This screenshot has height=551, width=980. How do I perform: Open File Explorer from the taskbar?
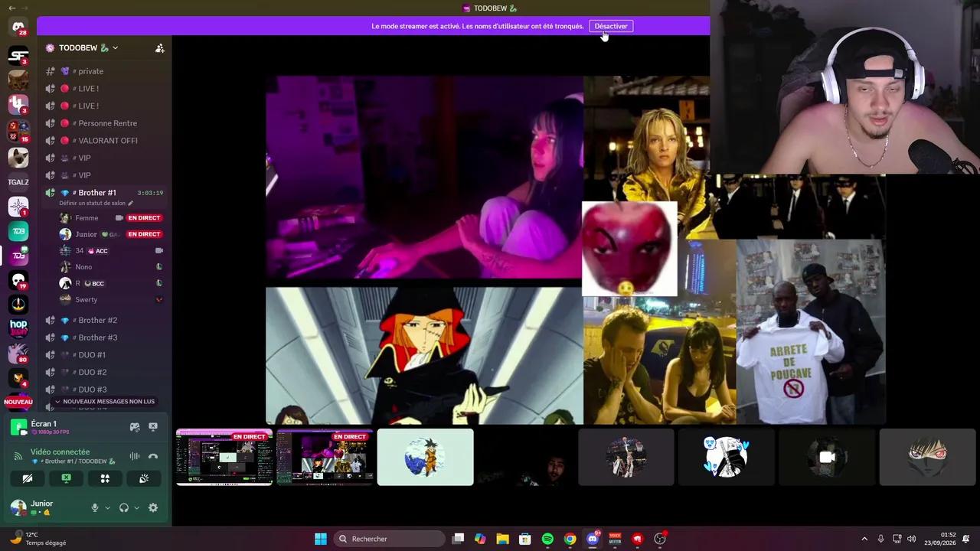pyautogui.click(x=502, y=539)
